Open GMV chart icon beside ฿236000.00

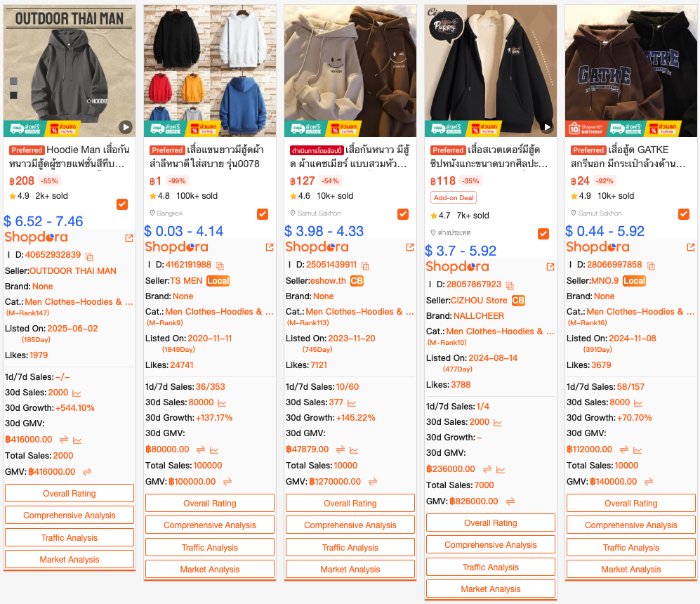click(501, 469)
